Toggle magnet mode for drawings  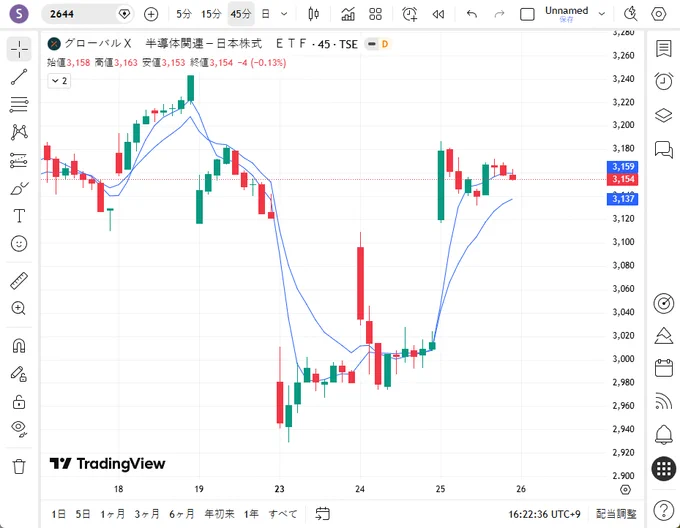coord(19,346)
